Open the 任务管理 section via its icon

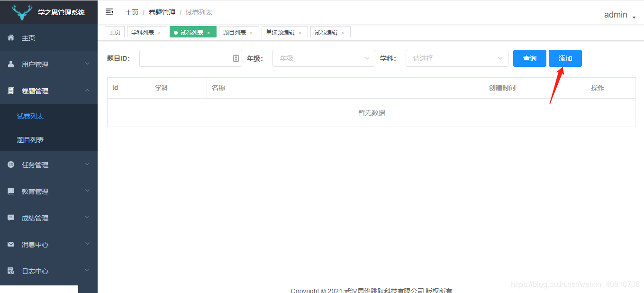[x=10, y=165]
